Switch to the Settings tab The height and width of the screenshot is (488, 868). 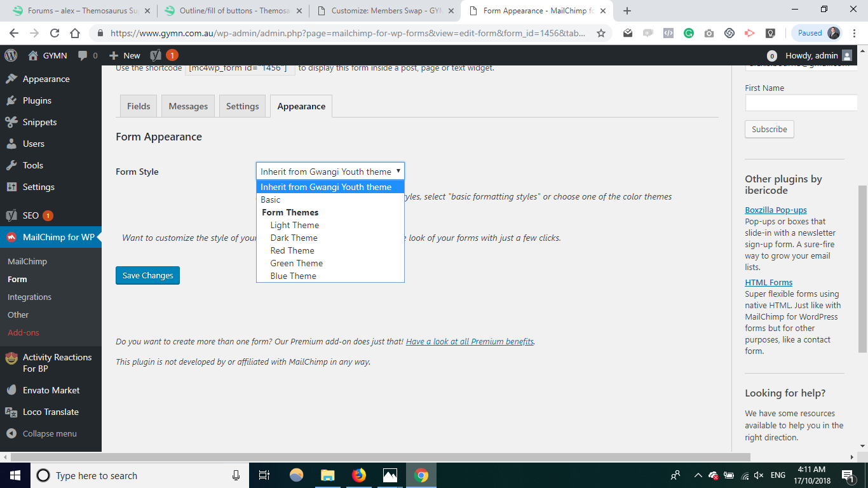[243, 106]
